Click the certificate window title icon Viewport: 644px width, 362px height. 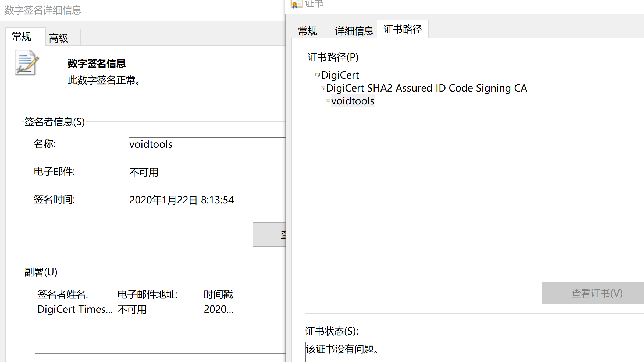tap(296, 4)
